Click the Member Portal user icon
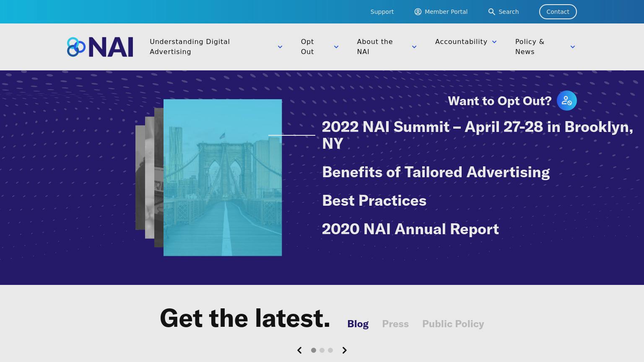This screenshot has height=362, width=644. [418, 12]
